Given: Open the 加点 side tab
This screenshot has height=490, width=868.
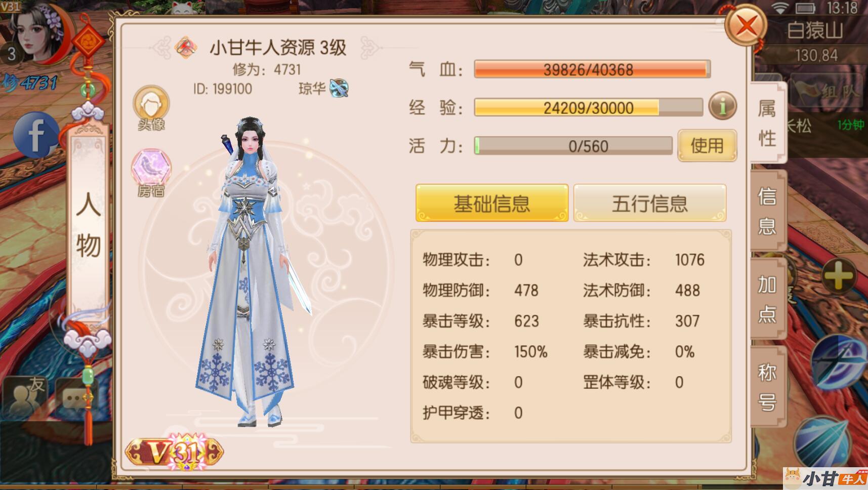Looking at the screenshot, I should (767, 299).
